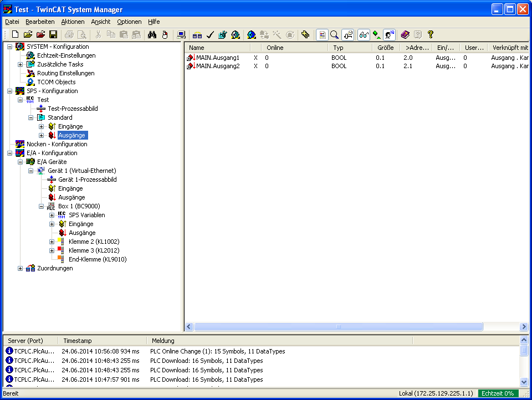The width and height of the screenshot is (532, 400).
Task: Click the check configuration checkmark icon
Action: [x=210, y=34]
